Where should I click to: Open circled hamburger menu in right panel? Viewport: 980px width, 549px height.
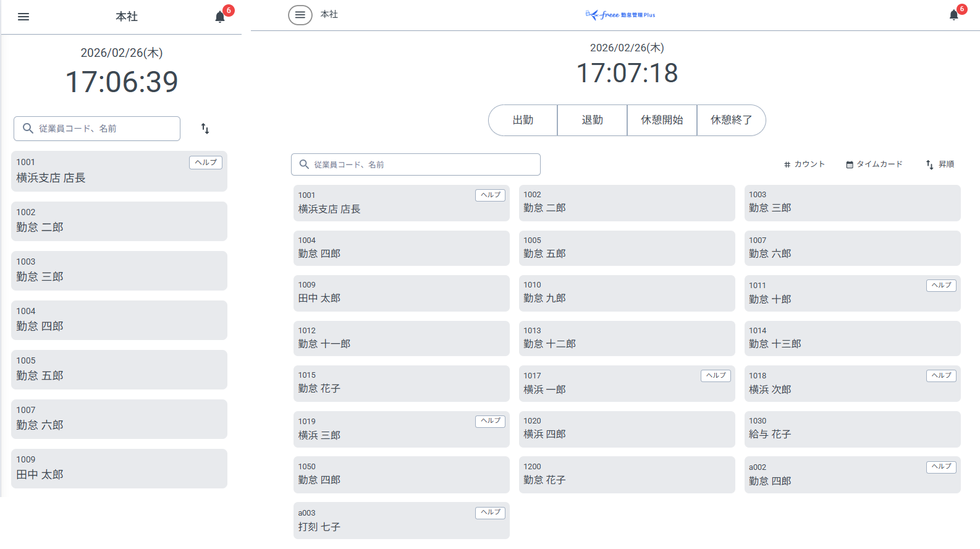click(300, 15)
